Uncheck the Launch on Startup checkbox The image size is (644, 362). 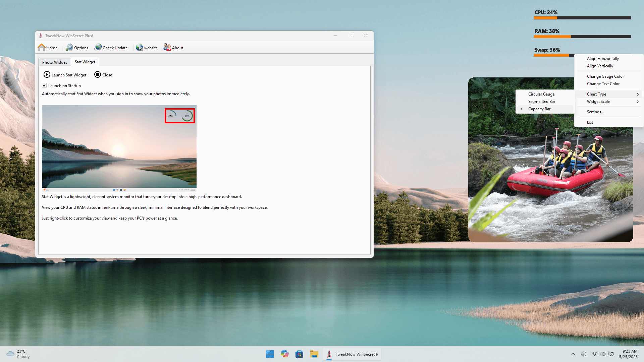44,85
